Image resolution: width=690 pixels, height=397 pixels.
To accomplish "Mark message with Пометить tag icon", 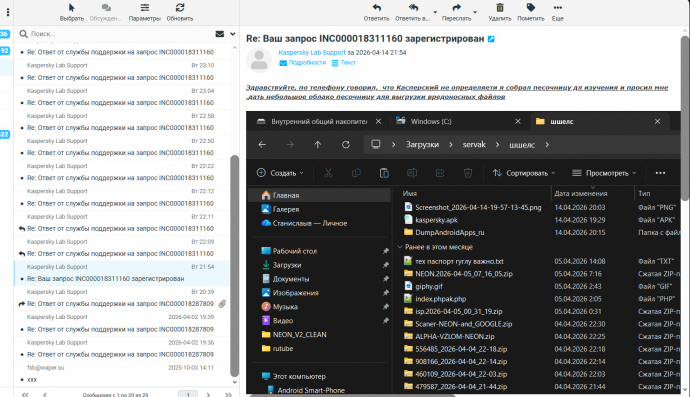I will tap(531, 12).
